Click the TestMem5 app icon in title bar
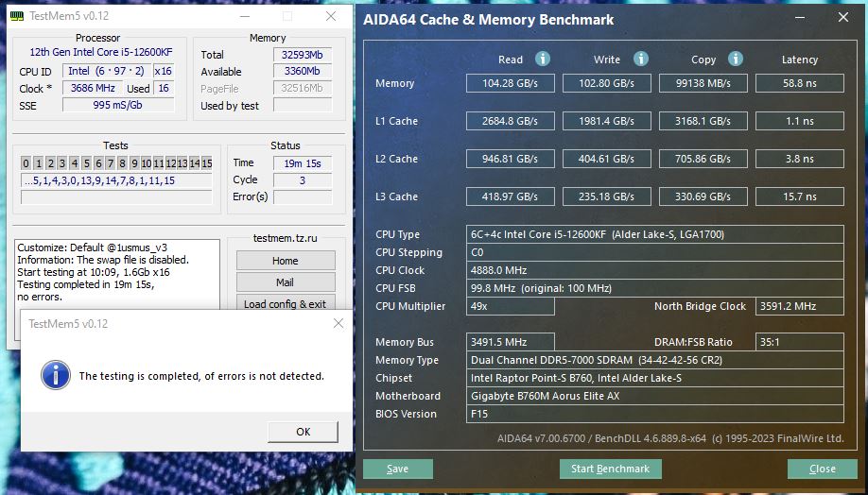The image size is (868, 495). click(x=17, y=15)
